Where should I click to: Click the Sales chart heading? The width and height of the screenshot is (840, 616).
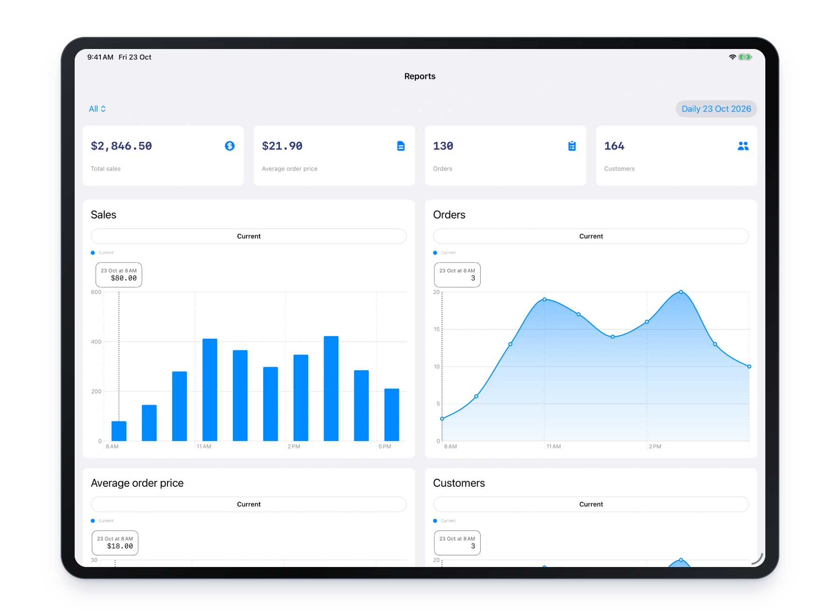(x=104, y=215)
